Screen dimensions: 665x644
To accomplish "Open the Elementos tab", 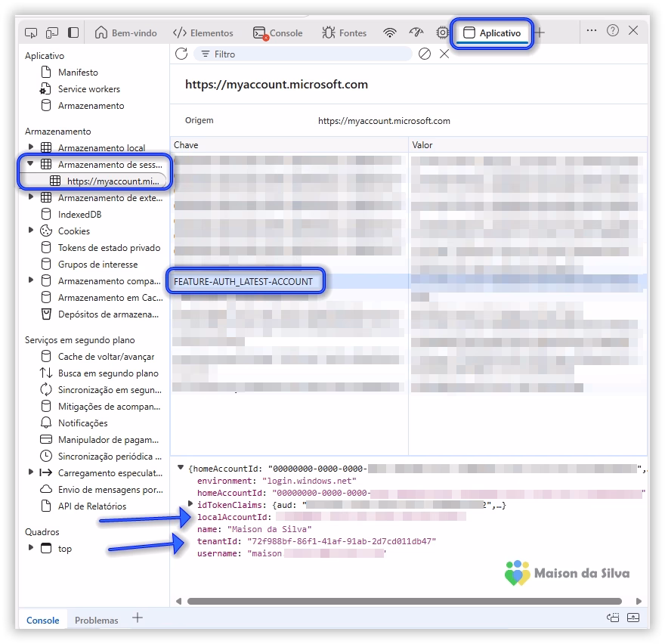I will point(203,33).
